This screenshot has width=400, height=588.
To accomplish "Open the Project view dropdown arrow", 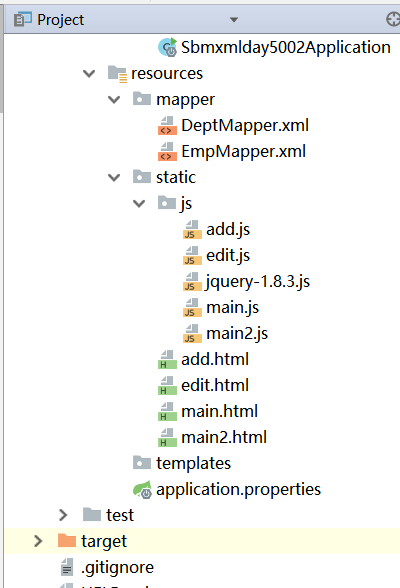I will point(234,20).
